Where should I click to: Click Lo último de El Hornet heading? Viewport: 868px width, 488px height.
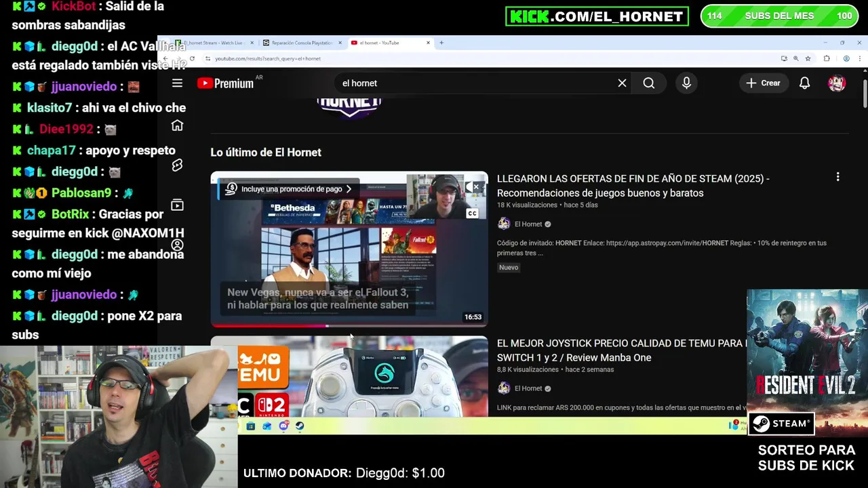[x=266, y=152]
